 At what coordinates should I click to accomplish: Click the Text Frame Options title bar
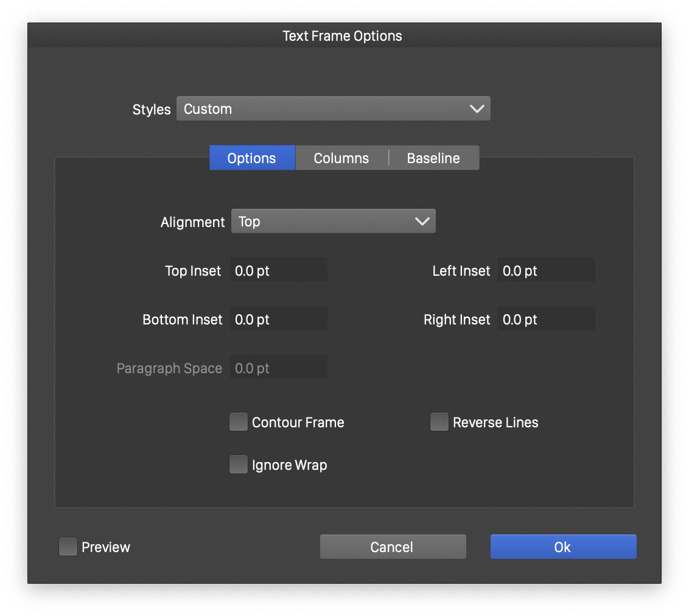point(343,36)
